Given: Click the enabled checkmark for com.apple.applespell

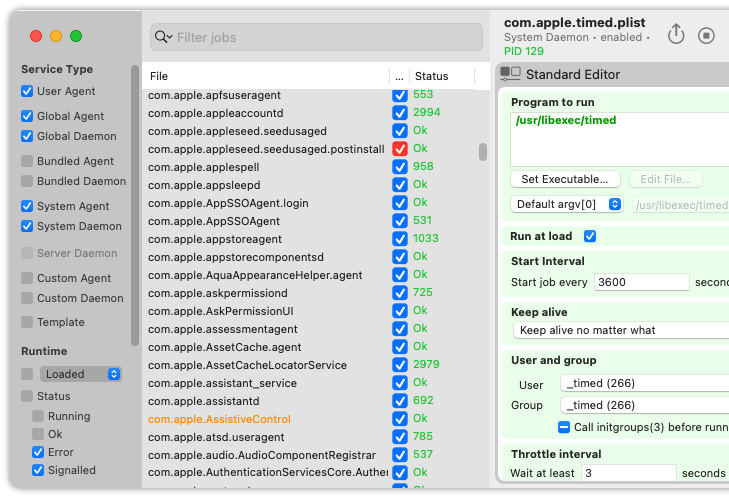Looking at the screenshot, I should click(399, 166).
